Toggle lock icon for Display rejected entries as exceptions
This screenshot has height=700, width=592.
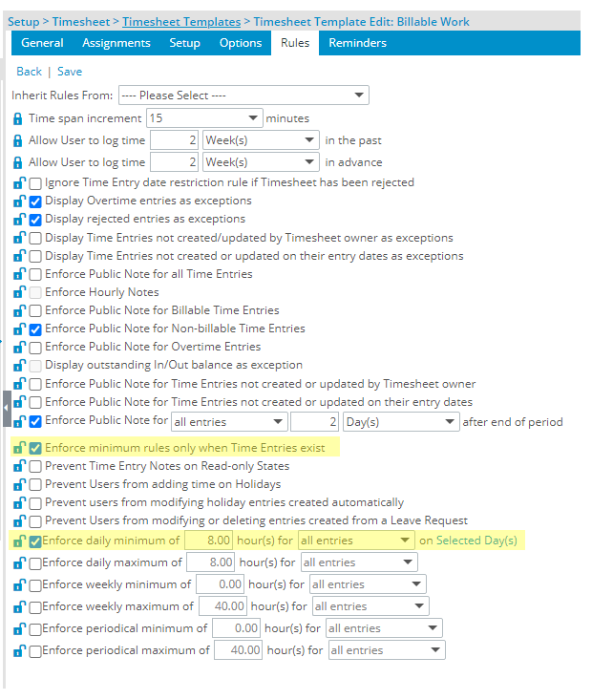(19, 220)
